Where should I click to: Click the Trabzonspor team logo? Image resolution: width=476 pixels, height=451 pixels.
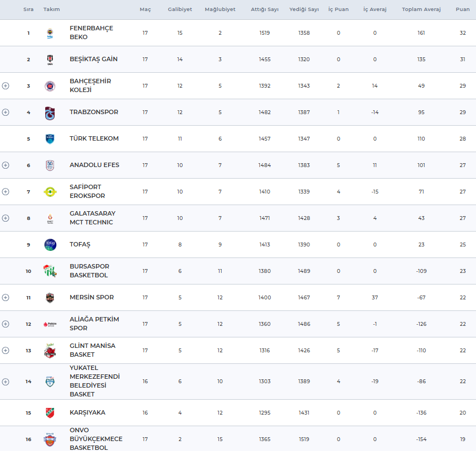[50, 112]
